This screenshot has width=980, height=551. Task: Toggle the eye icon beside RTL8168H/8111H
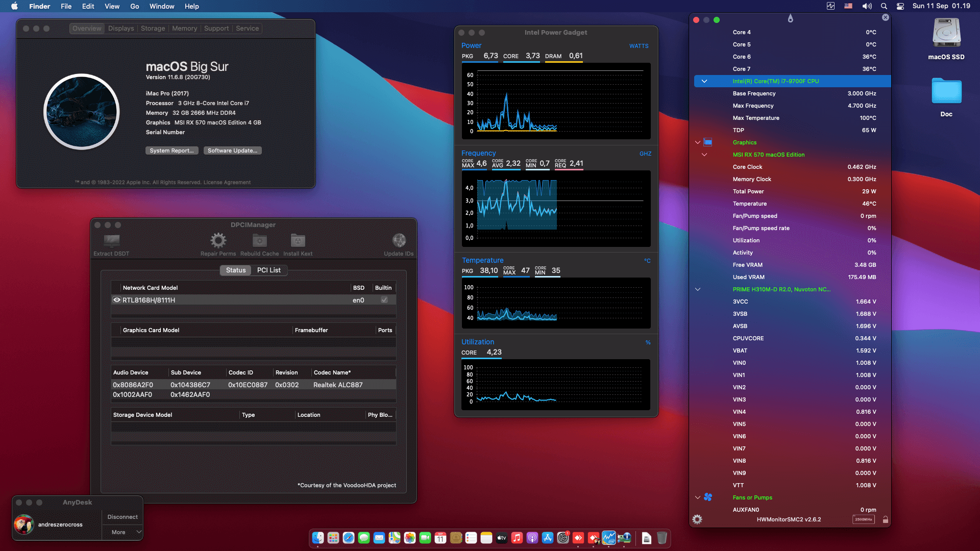tap(117, 299)
